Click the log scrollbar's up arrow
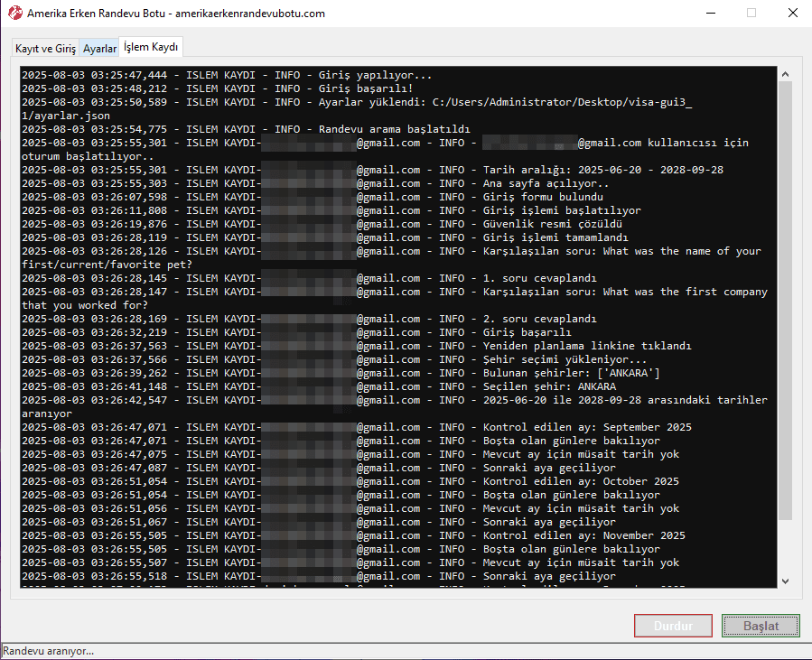 (x=785, y=74)
